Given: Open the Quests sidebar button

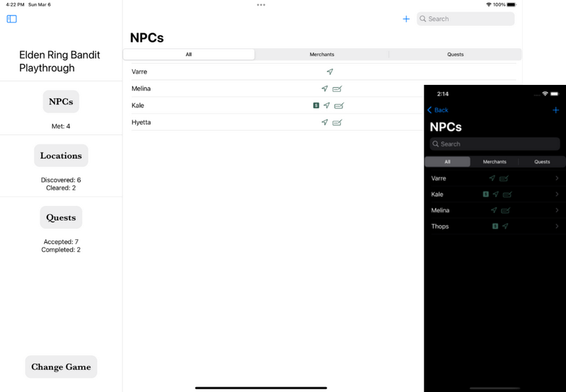Looking at the screenshot, I should tap(61, 217).
